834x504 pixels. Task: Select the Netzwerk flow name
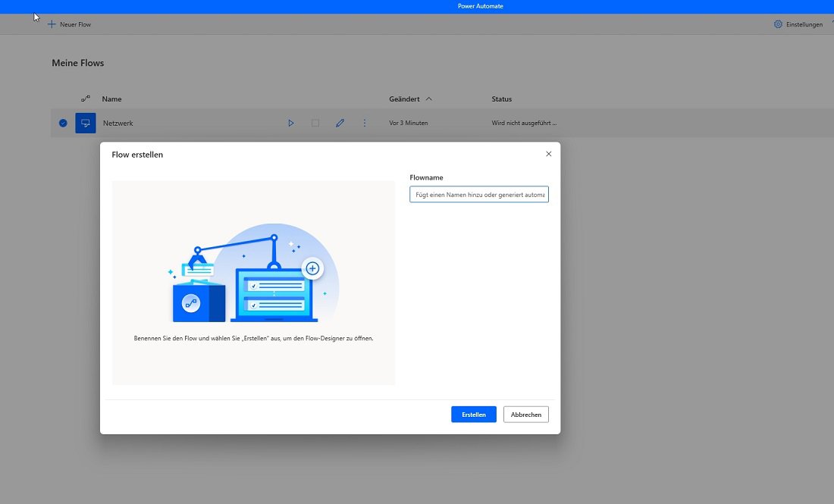pos(118,123)
